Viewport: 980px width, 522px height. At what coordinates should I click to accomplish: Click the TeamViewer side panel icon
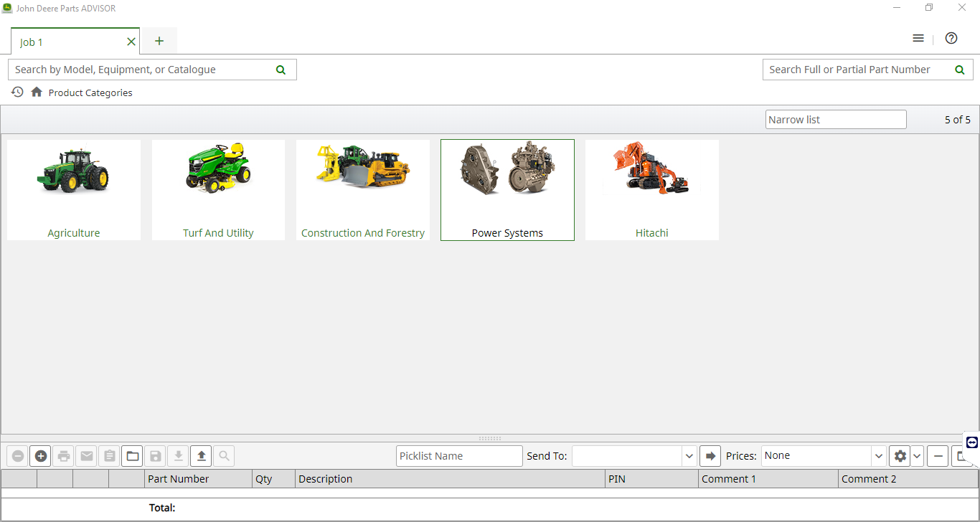pyautogui.click(x=972, y=442)
